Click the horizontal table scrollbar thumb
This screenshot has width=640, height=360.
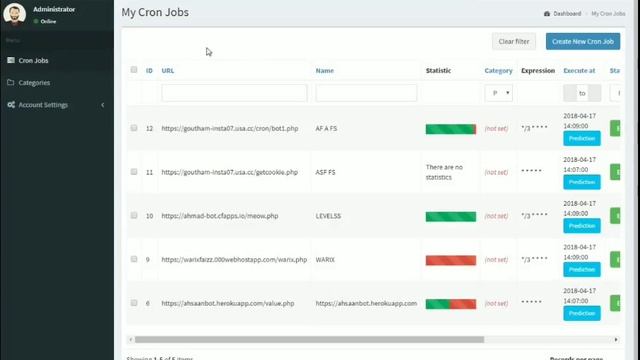click(309, 340)
